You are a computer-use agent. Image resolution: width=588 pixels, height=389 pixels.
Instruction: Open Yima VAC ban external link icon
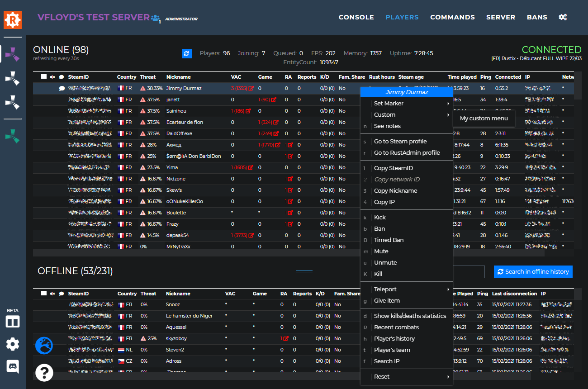point(251,168)
